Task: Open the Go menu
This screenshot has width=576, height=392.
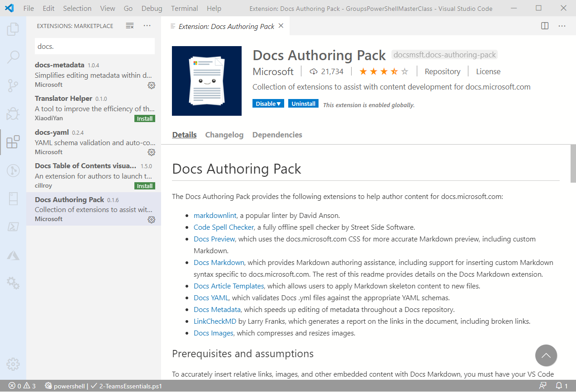Action: pos(128,8)
